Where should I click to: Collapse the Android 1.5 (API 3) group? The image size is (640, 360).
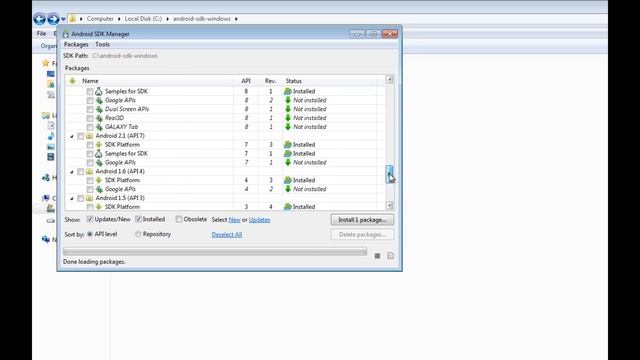[x=72, y=198]
